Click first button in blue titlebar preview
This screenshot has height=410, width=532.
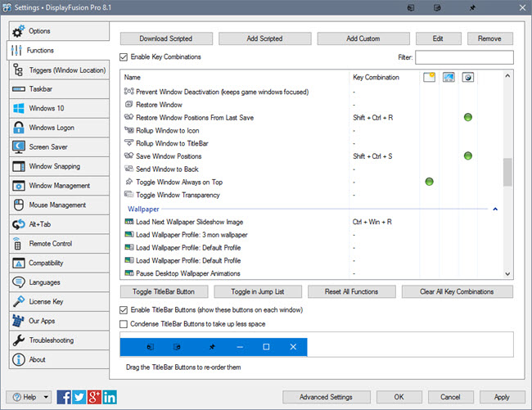[150, 347]
